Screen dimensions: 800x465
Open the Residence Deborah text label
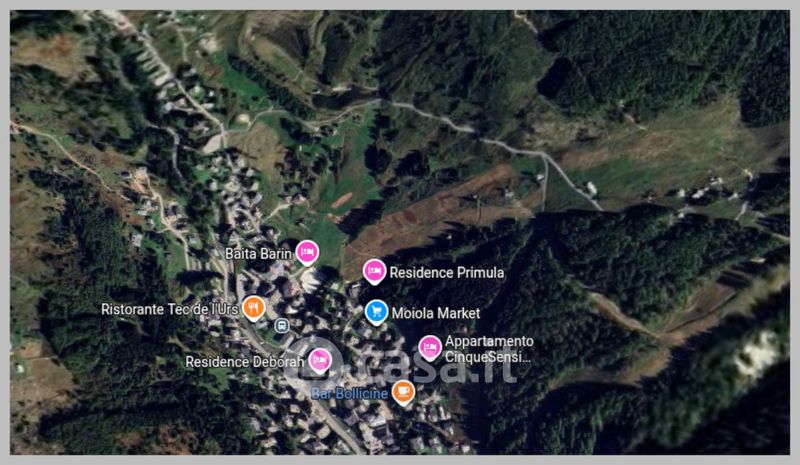pyautogui.click(x=244, y=362)
